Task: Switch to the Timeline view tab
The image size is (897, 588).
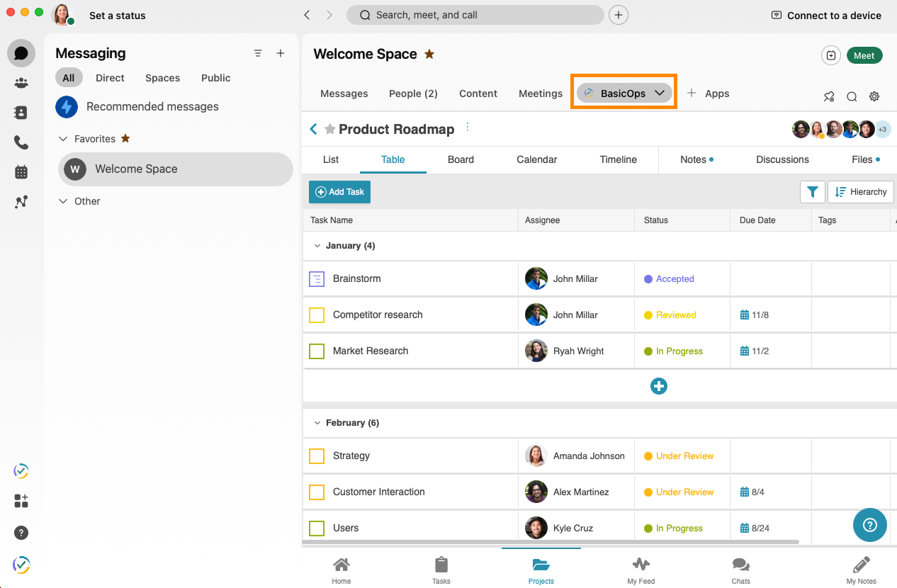Action: pos(619,159)
